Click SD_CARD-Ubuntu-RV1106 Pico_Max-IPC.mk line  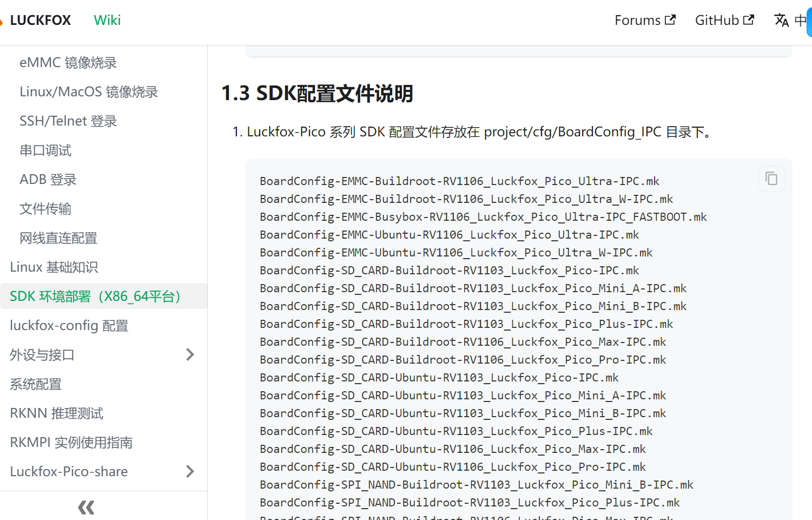[x=453, y=449]
